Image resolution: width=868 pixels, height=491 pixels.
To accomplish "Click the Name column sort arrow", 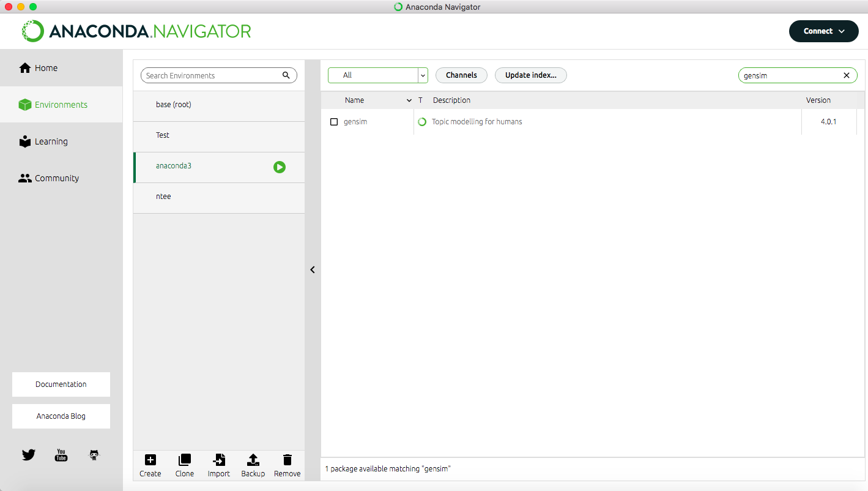I will point(409,100).
